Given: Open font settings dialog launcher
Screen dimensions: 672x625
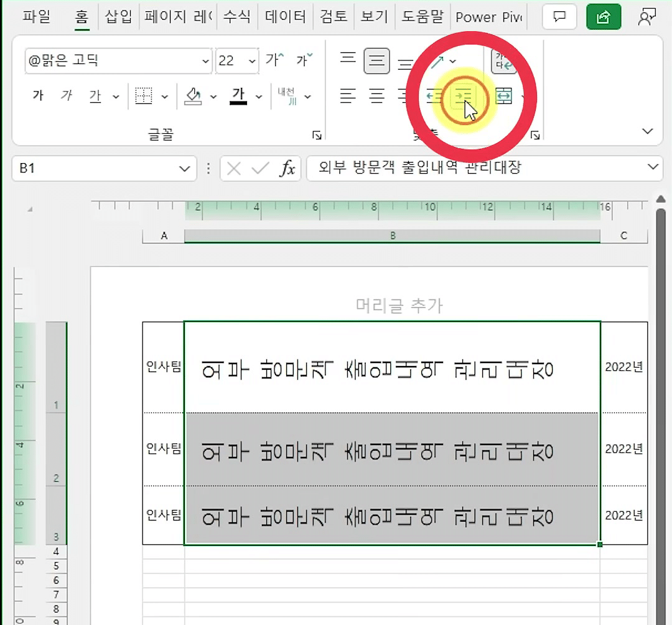Looking at the screenshot, I should [317, 136].
